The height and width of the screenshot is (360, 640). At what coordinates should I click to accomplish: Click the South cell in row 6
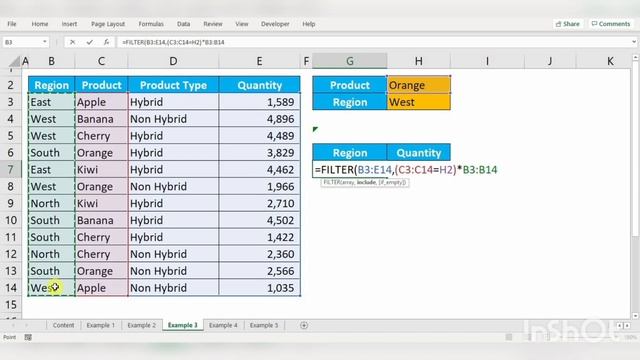[x=51, y=153]
